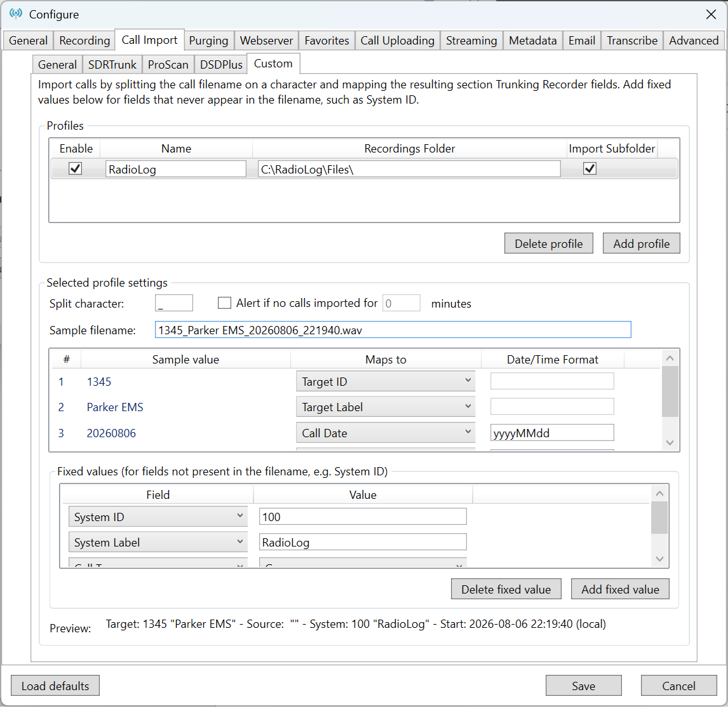
Task: Close the Configure dialog
Action: pyautogui.click(x=711, y=15)
